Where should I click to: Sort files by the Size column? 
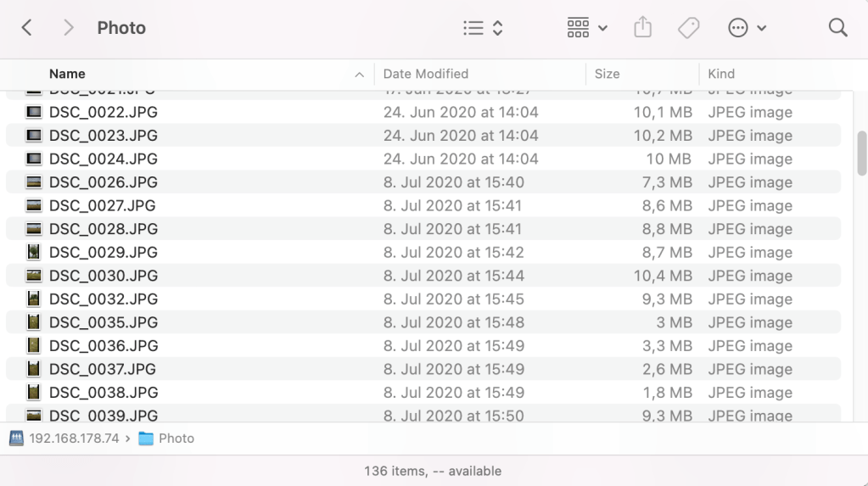click(x=607, y=74)
